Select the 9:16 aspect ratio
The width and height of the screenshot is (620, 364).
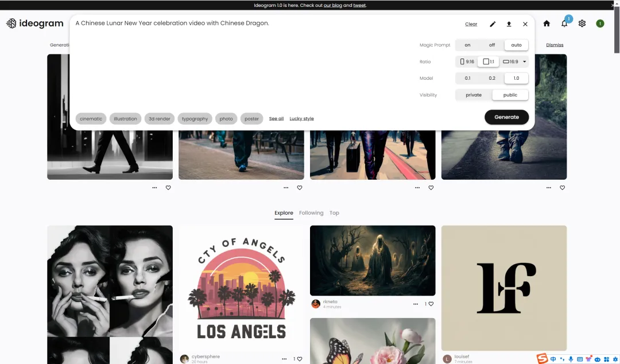(x=467, y=61)
